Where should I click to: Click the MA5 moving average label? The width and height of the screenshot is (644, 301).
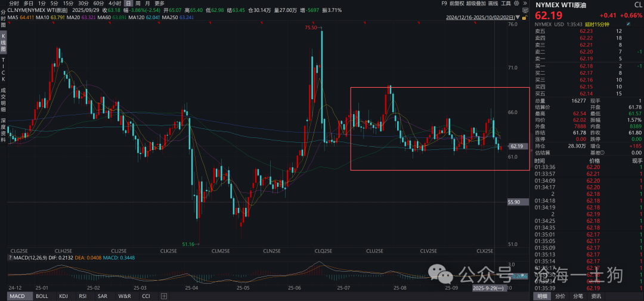[x=18, y=17]
